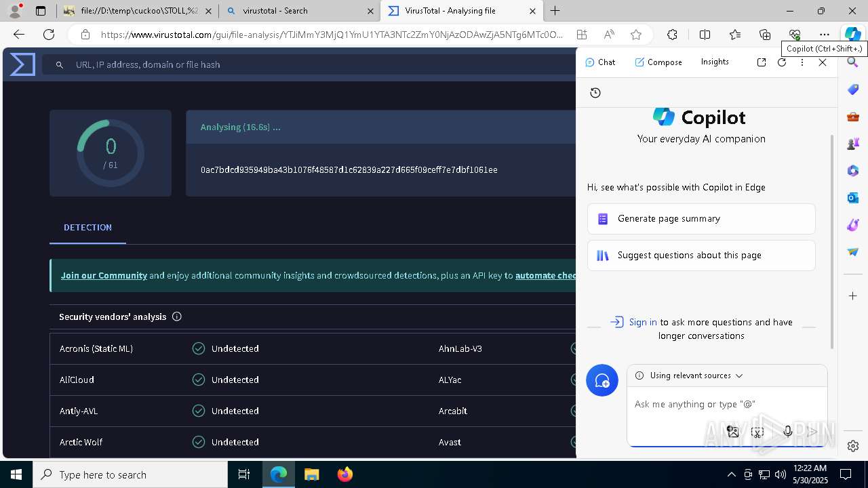Switch to Copilot Insights tab
The height and width of the screenshot is (488, 868).
point(715,62)
